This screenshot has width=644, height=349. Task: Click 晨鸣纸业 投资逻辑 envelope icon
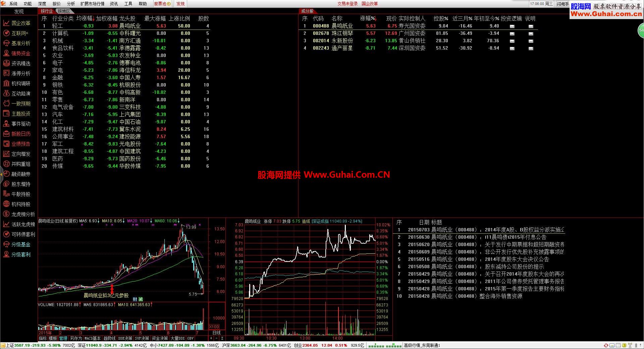(512, 26)
